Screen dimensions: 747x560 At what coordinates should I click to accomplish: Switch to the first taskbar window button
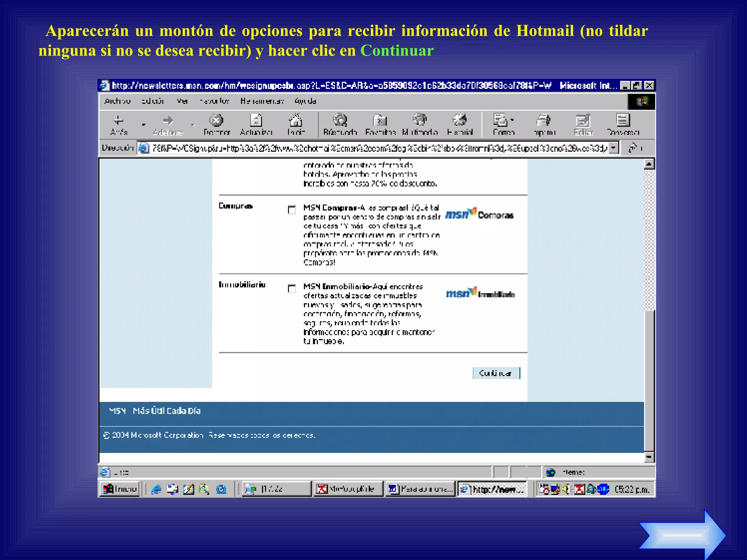coord(276,489)
